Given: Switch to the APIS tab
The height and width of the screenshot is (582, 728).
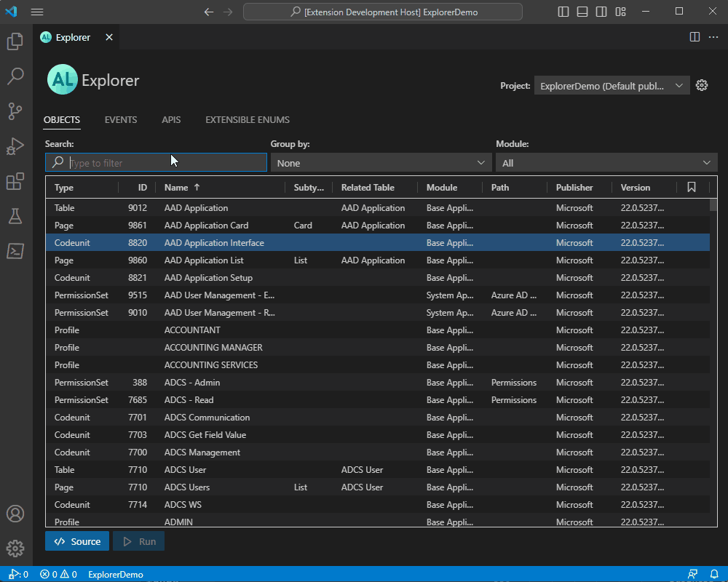Looking at the screenshot, I should click(x=171, y=120).
